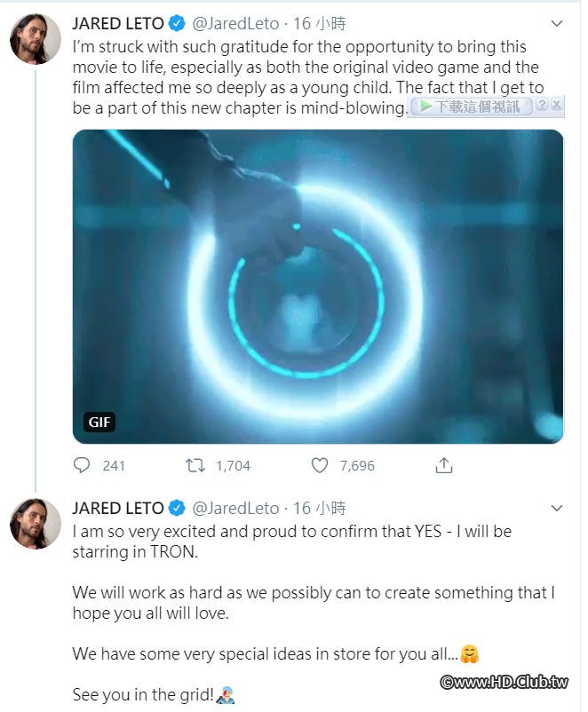
Task: Open the @JaredLeto handle on second tweet
Action: [235, 508]
